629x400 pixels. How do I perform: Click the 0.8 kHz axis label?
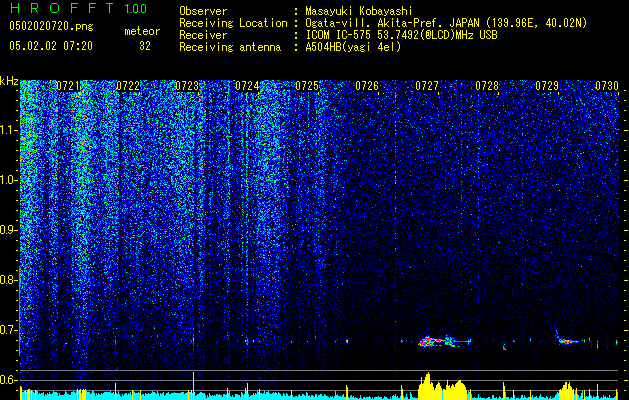point(9,280)
